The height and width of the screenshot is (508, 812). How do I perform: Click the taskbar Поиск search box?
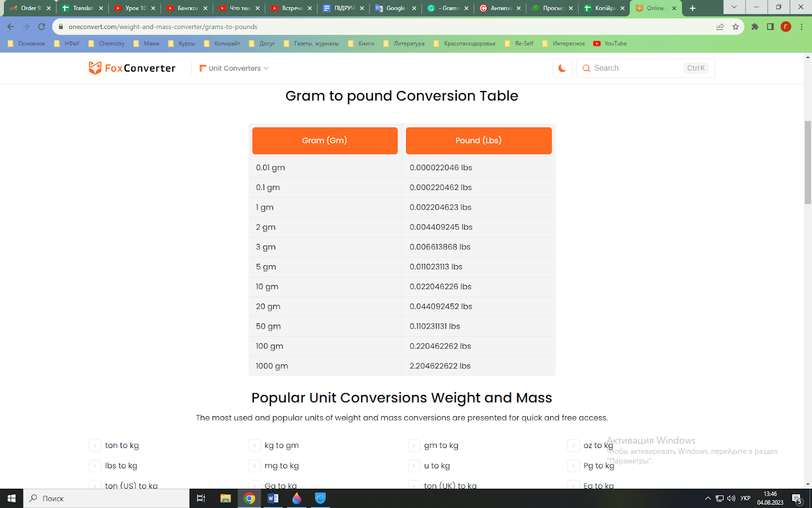106,498
